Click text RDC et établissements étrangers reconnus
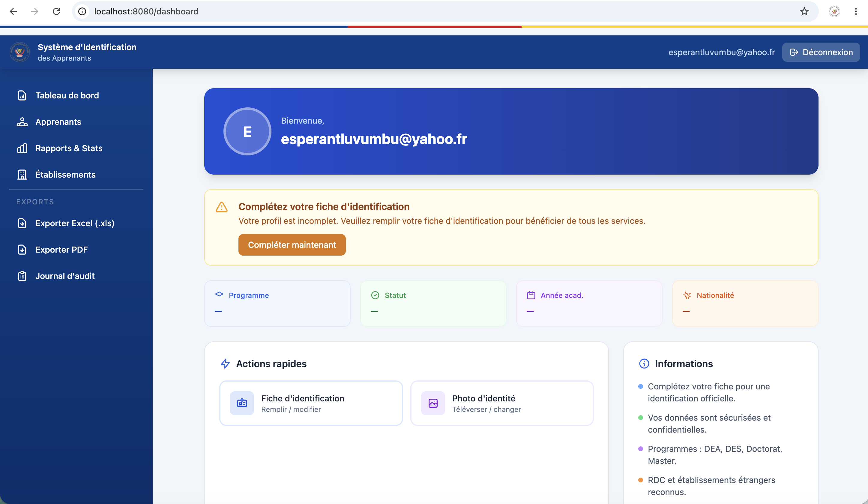The image size is (868, 504). (x=711, y=486)
